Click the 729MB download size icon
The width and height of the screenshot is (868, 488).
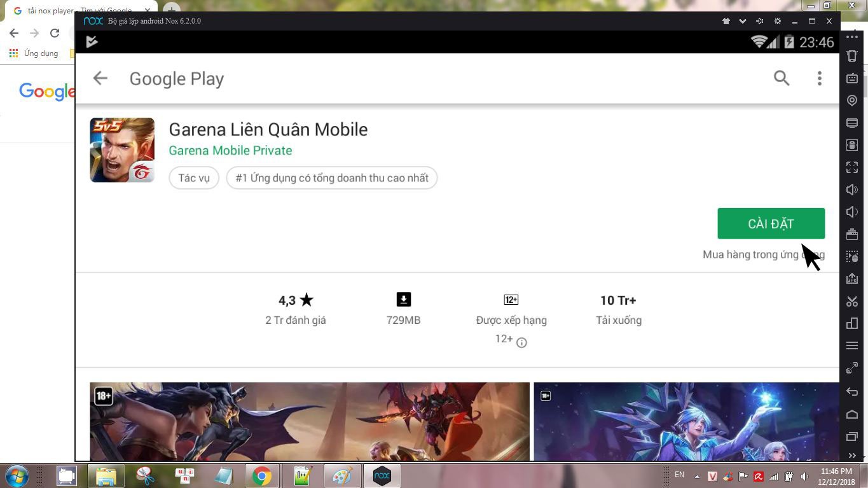[x=404, y=300]
